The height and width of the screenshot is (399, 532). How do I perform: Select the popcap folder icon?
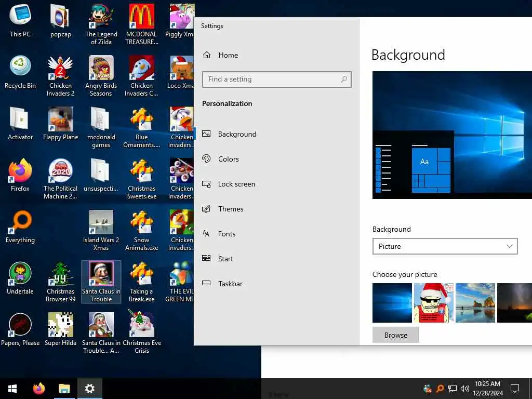60,21
